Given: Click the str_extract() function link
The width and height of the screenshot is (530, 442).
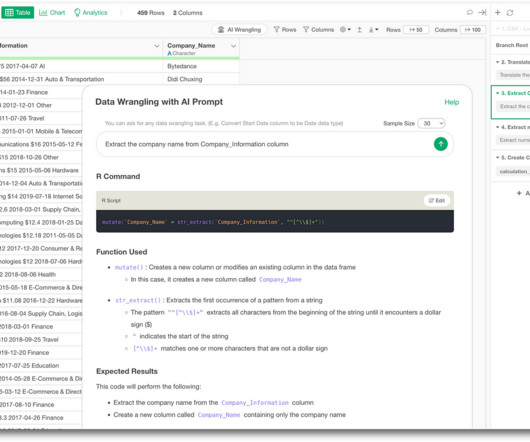Looking at the screenshot, I should 138,300.
